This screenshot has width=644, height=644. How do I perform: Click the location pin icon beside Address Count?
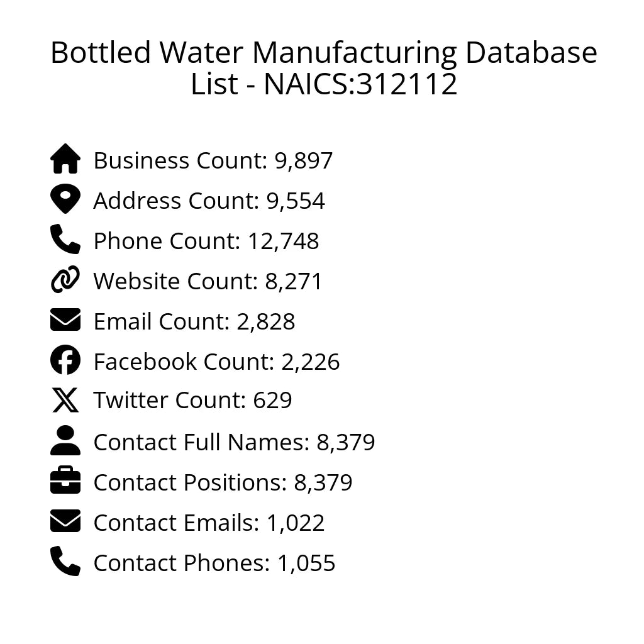(x=65, y=199)
